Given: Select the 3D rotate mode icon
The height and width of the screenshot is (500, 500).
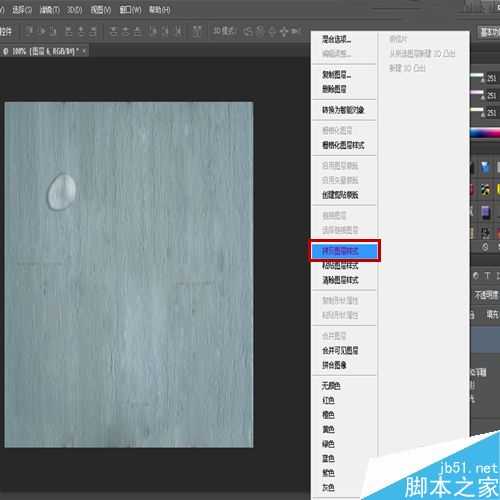Looking at the screenshot, I should click(248, 32).
